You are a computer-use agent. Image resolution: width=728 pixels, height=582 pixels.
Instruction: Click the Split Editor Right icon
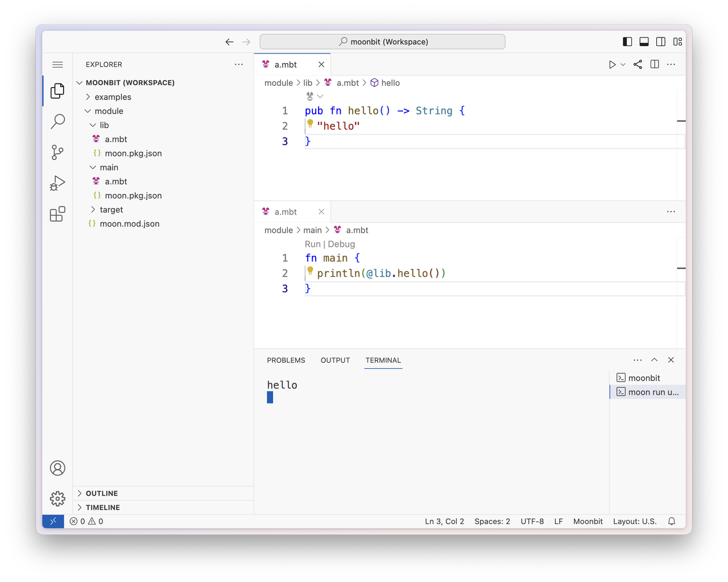[655, 65]
